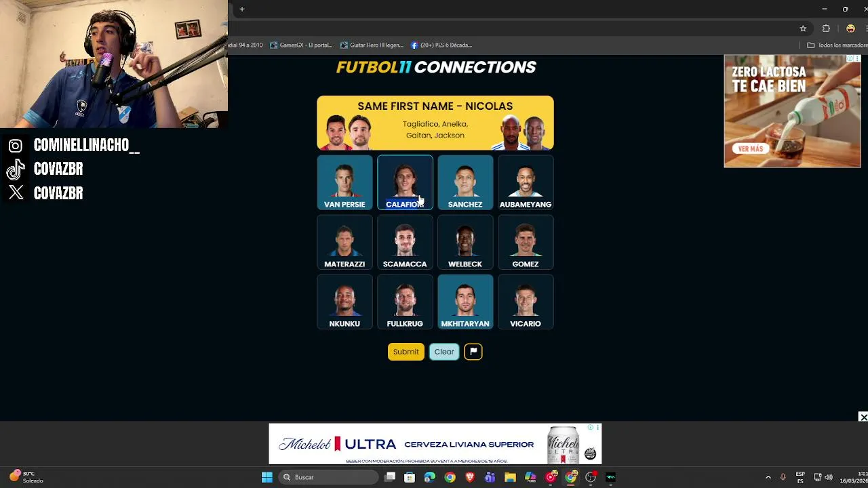Open the first Google Chrome taskbar icon
The width and height of the screenshot is (868, 488).
(450, 477)
